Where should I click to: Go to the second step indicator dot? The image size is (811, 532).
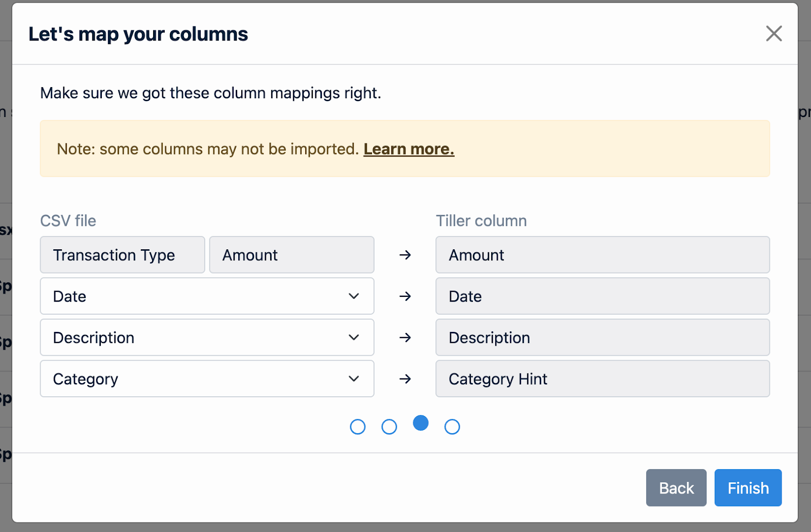pyautogui.click(x=389, y=427)
